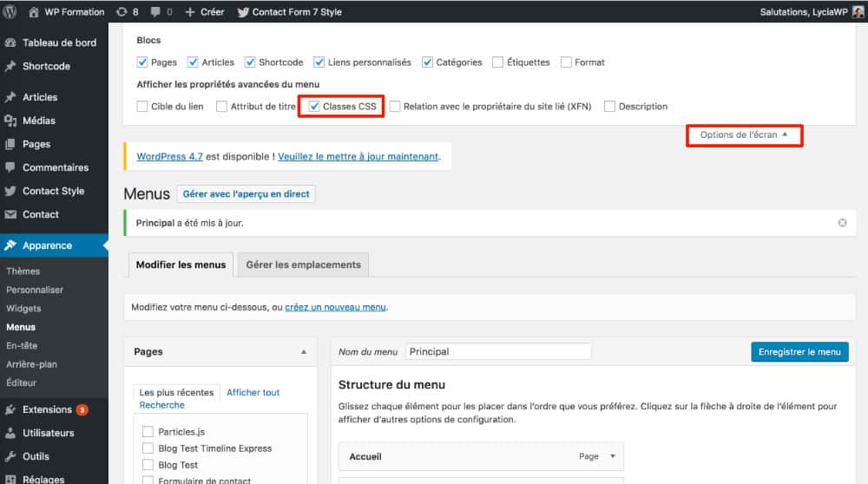Click the Pages icon in sidebar
This screenshot has width=868, height=484.
pyautogui.click(x=10, y=144)
